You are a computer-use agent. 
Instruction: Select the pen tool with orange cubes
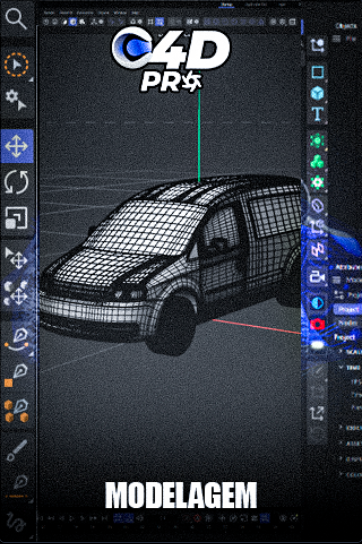point(16,410)
